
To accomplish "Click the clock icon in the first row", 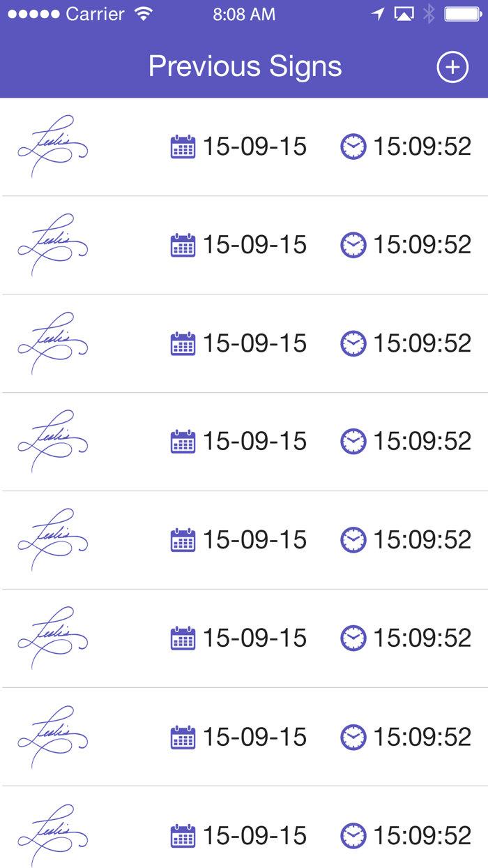I will [x=353, y=147].
